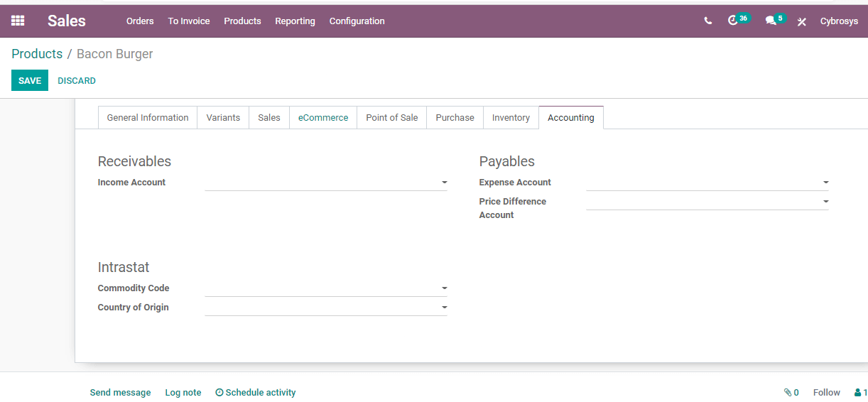868x402 pixels.
Task: Click the Bacon Burger breadcrumb text
Action: [115, 54]
